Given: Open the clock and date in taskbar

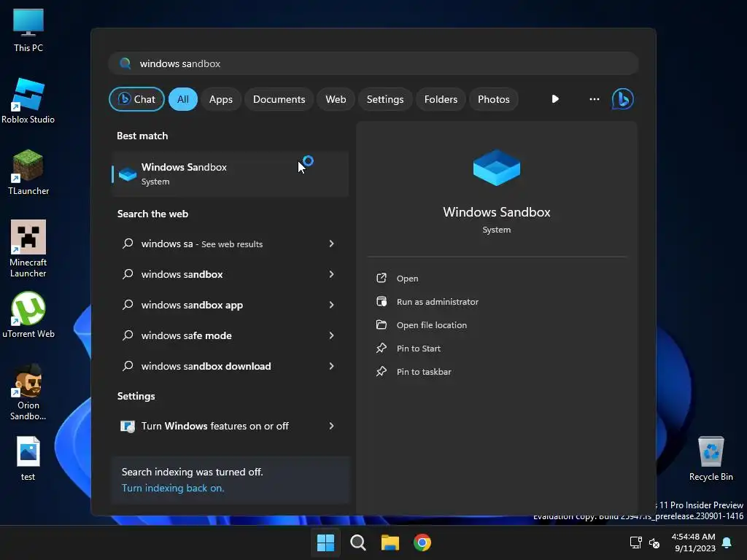Looking at the screenshot, I should pos(693,542).
